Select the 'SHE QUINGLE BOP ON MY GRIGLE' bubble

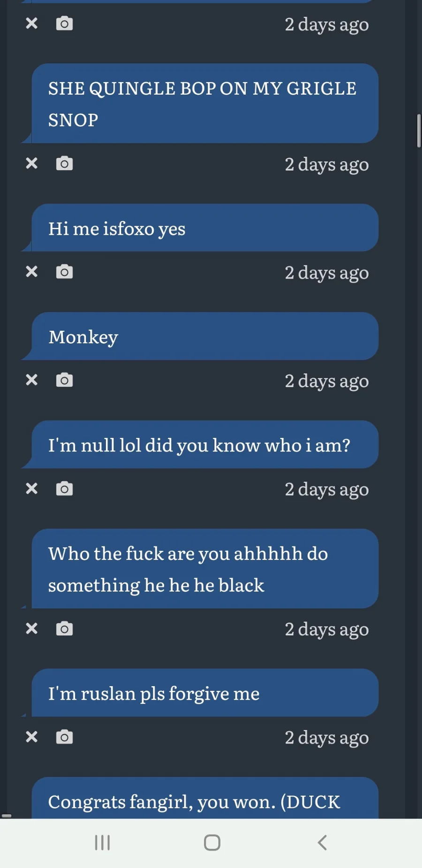click(204, 104)
